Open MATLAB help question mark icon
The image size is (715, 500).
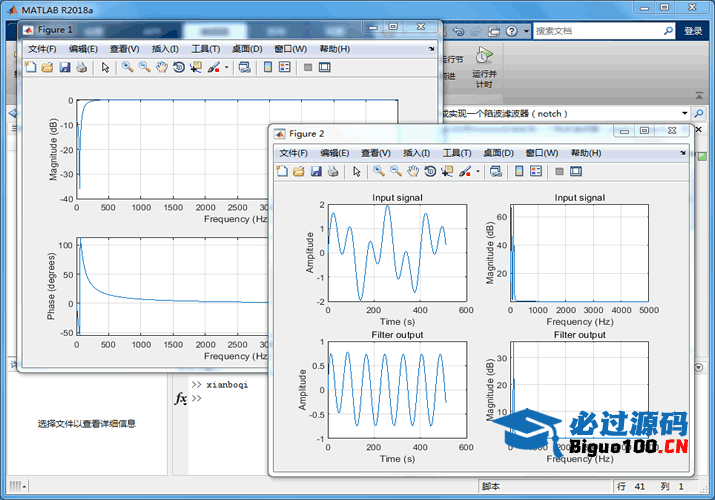(512, 31)
